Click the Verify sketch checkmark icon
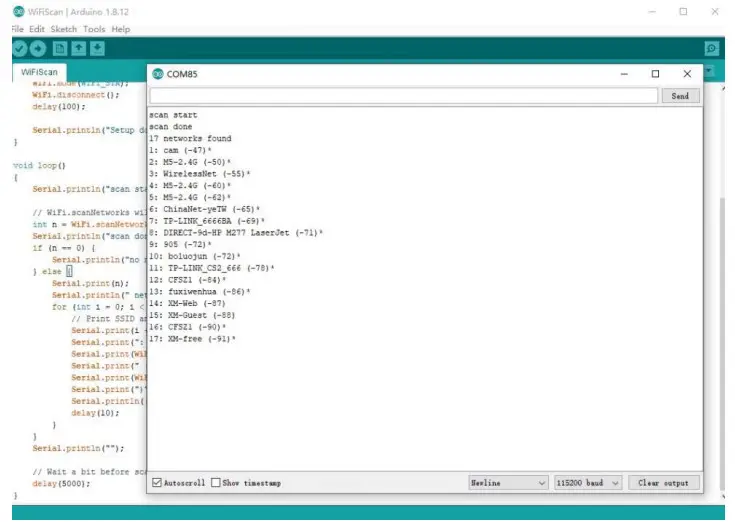Viewport: 735px width, 522px height. 19,48
